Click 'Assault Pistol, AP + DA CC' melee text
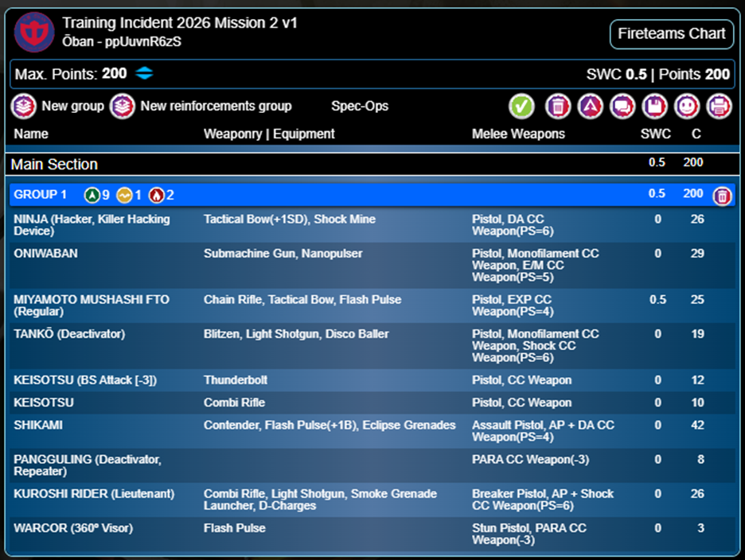745x560 pixels. pyautogui.click(x=543, y=431)
